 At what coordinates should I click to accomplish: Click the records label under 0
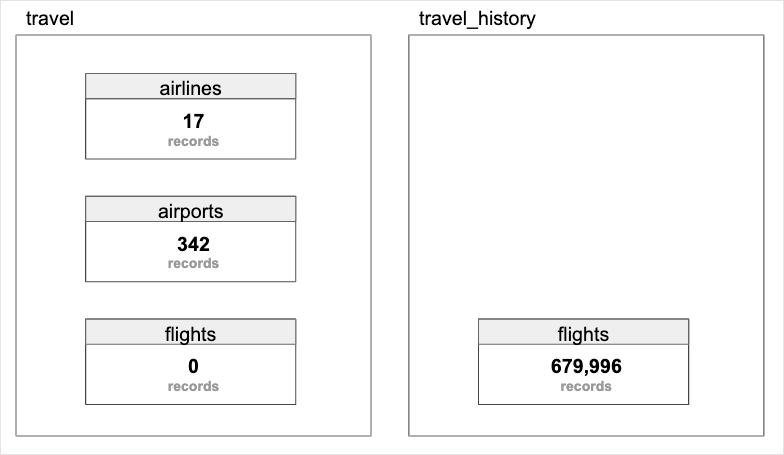click(x=193, y=386)
